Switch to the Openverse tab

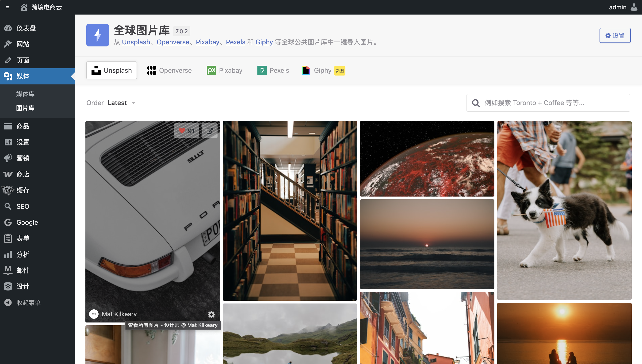click(x=169, y=71)
